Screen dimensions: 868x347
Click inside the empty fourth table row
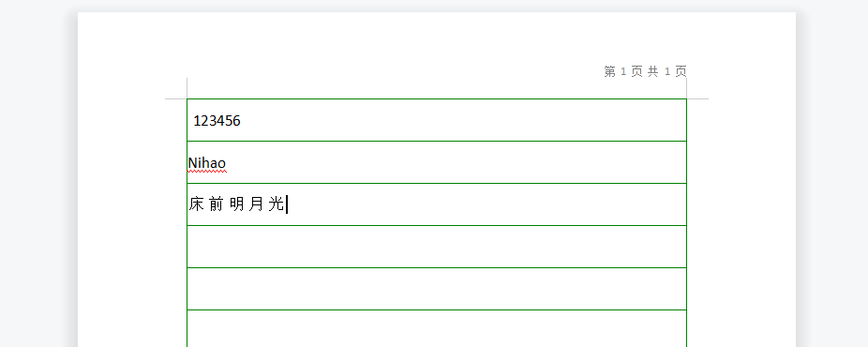point(437,247)
